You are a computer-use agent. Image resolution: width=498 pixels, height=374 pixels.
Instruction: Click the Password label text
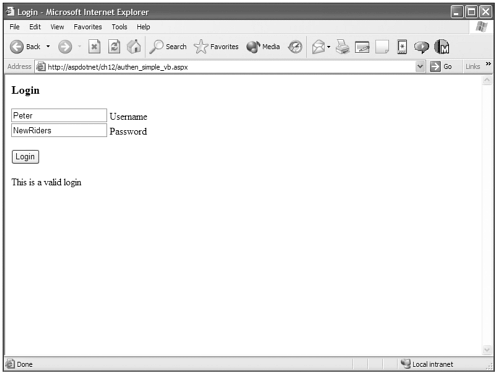128,132
